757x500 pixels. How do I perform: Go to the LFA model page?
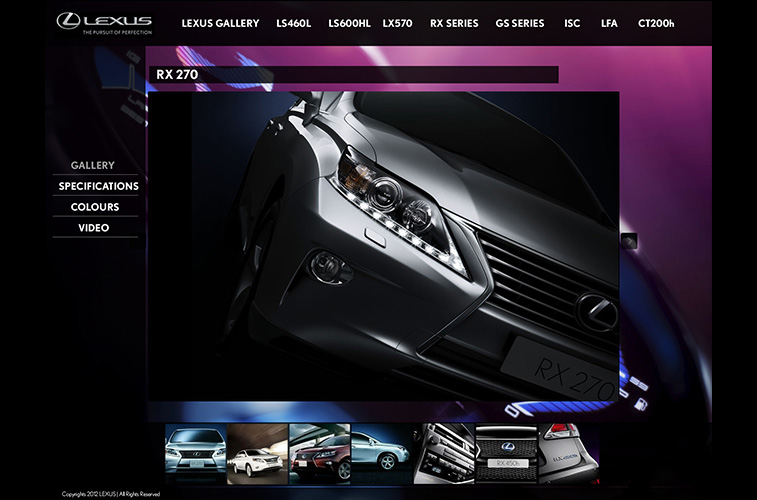pos(609,23)
